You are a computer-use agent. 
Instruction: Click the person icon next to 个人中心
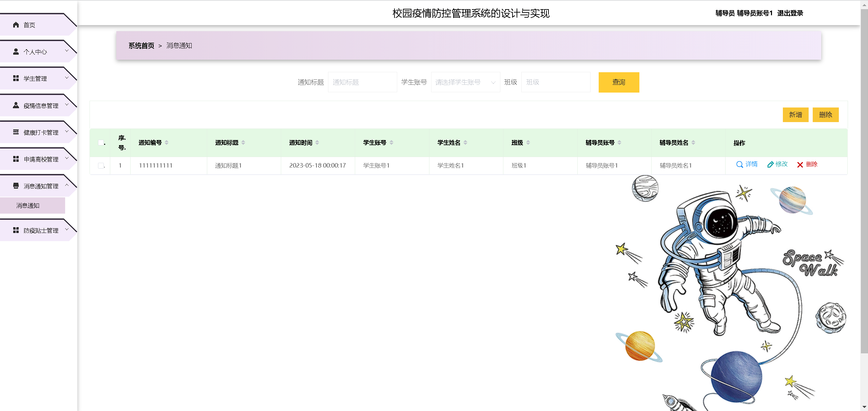(x=16, y=52)
